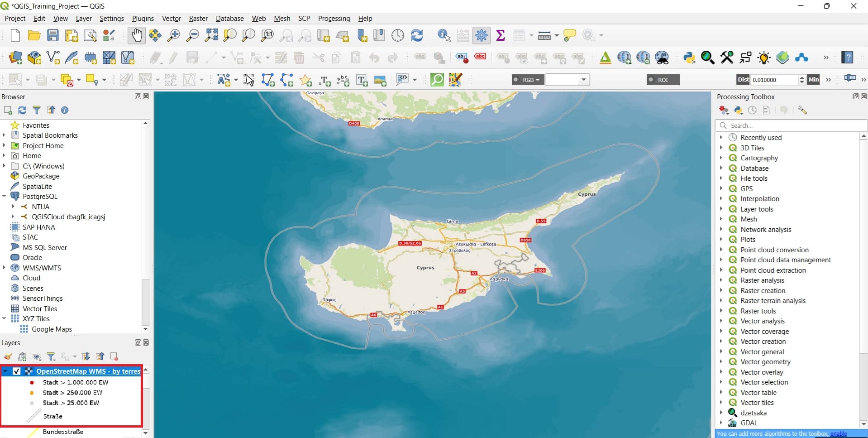Open Processing Toolbox options wrench icon
The height and width of the screenshot is (438, 868).
click(x=802, y=110)
